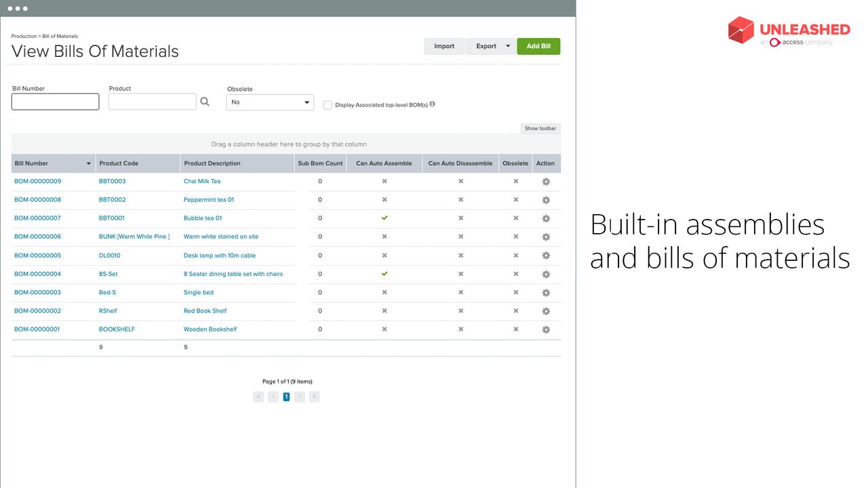Toggle the Can Auto Disassemble mark for Single bed

click(460, 292)
